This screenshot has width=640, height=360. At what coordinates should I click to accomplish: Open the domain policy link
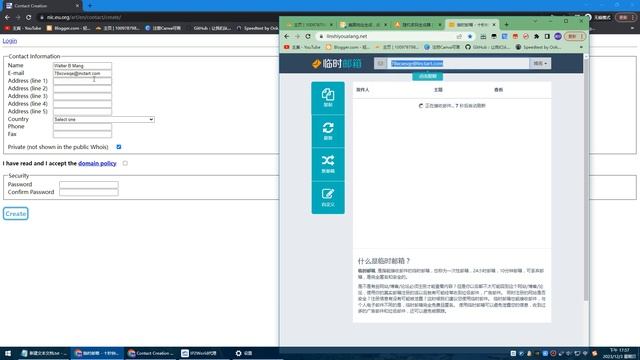[x=97, y=163]
